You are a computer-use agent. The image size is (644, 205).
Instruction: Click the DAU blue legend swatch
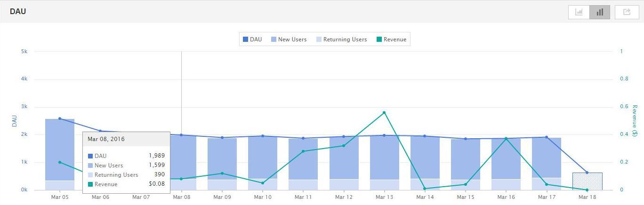click(x=245, y=39)
